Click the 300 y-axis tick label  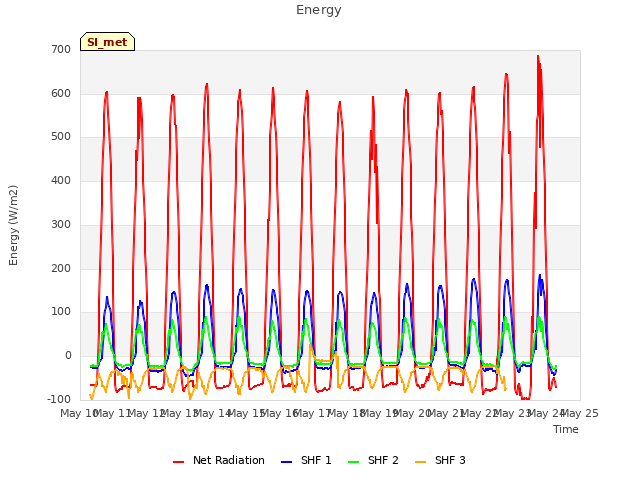[61, 224]
